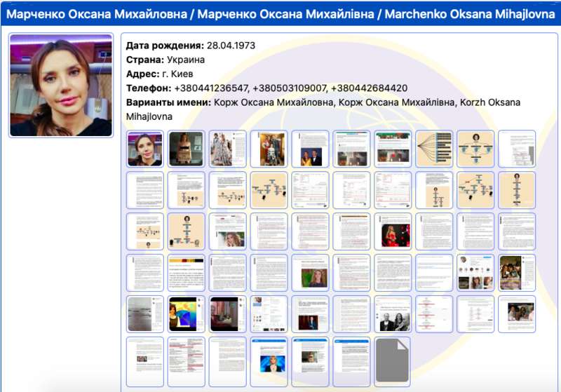Open the couple in formal wear thumbnail
561x392 pixels.
click(311, 149)
